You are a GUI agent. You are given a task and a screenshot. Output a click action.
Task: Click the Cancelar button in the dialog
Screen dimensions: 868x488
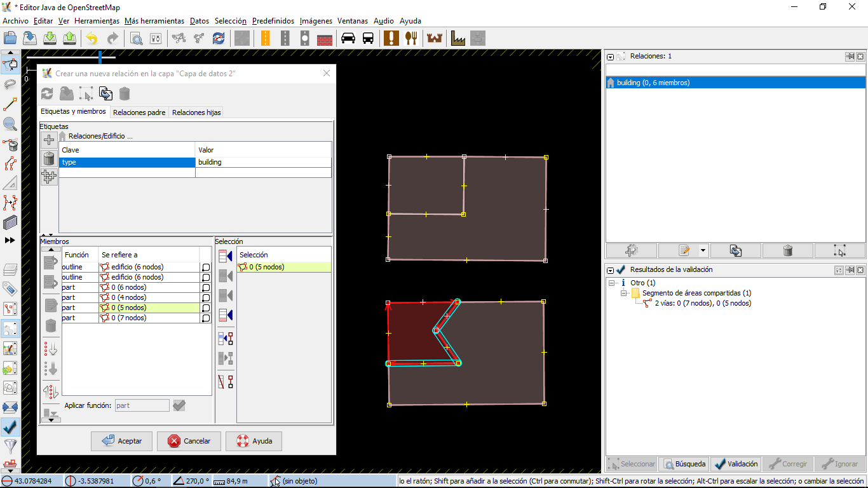pyautogui.click(x=189, y=441)
